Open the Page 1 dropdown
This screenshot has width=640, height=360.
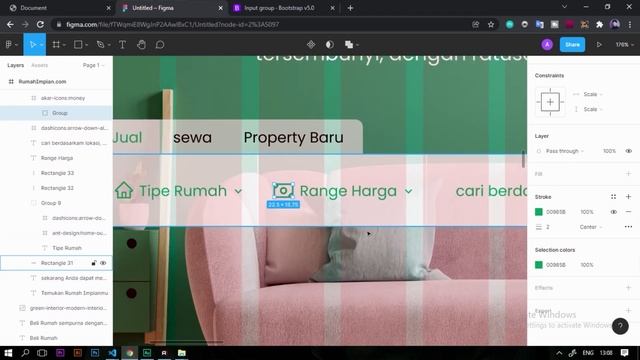(x=93, y=65)
